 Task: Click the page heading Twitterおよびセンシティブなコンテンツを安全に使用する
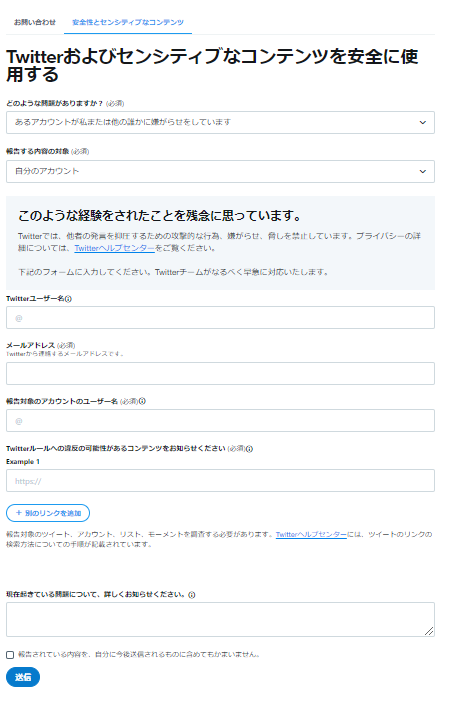(212, 65)
